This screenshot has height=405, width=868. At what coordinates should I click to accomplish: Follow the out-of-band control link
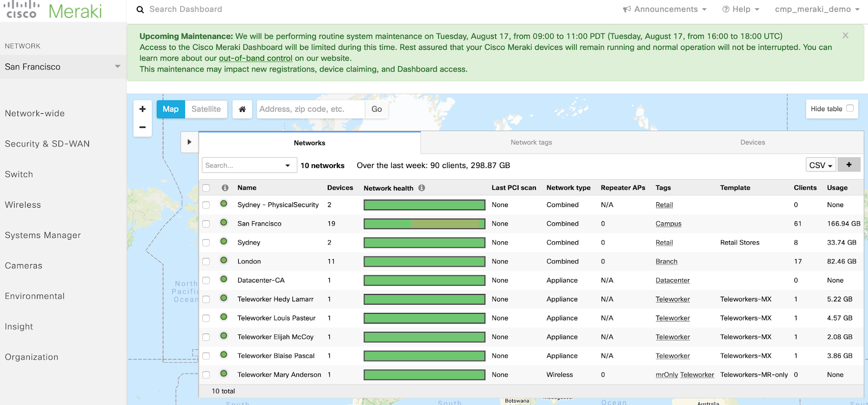pos(256,58)
